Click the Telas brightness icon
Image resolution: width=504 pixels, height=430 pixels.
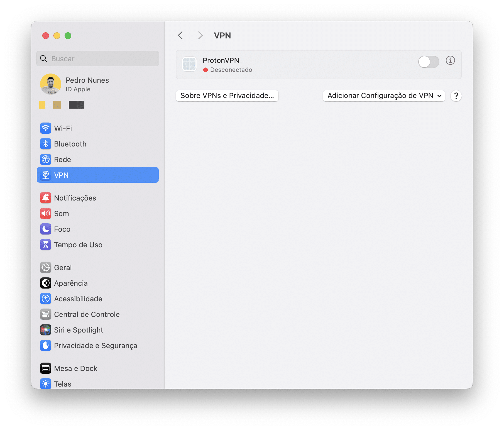pos(46,383)
